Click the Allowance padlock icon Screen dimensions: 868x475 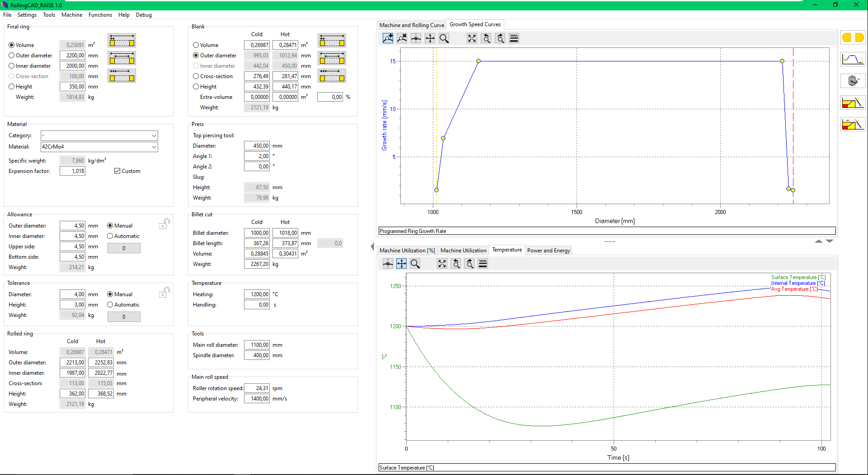point(164,224)
